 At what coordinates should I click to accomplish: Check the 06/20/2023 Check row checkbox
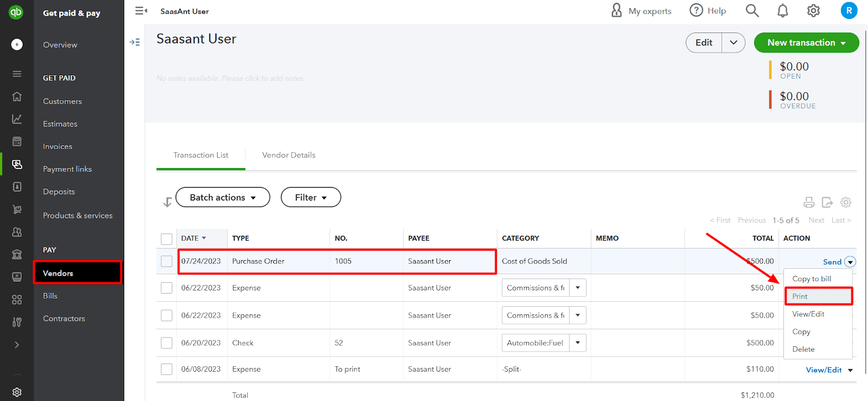point(167,343)
